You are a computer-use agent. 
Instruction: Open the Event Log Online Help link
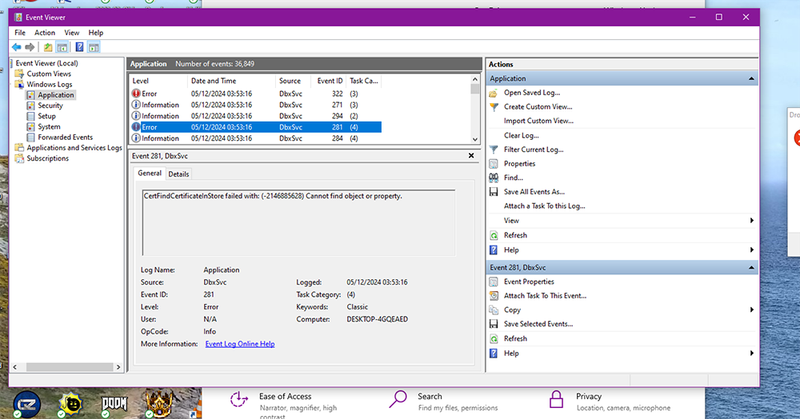click(x=239, y=344)
